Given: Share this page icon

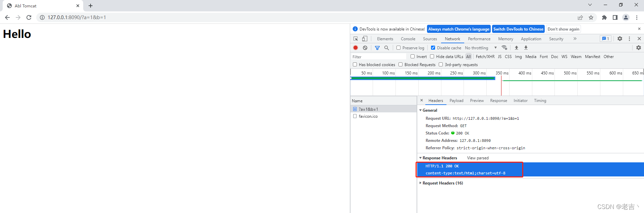Looking at the screenshot, I should click(580, 17).
